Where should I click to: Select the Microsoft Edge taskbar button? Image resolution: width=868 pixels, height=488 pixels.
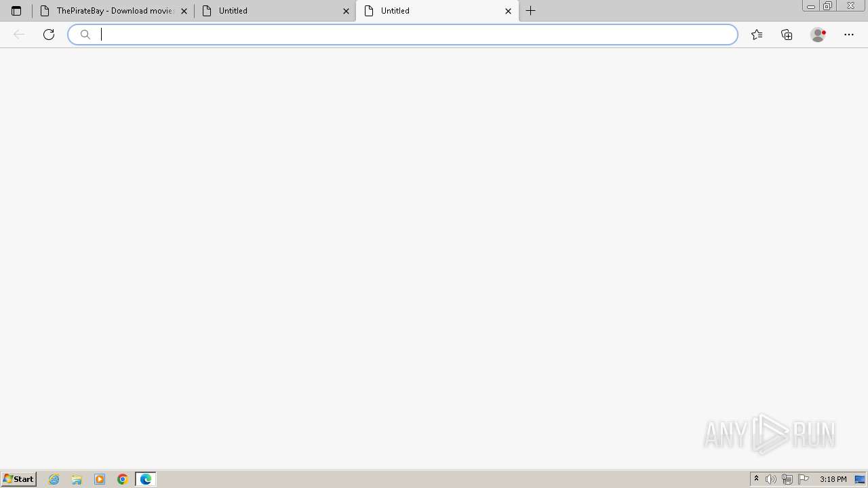(x=146, y=479)
